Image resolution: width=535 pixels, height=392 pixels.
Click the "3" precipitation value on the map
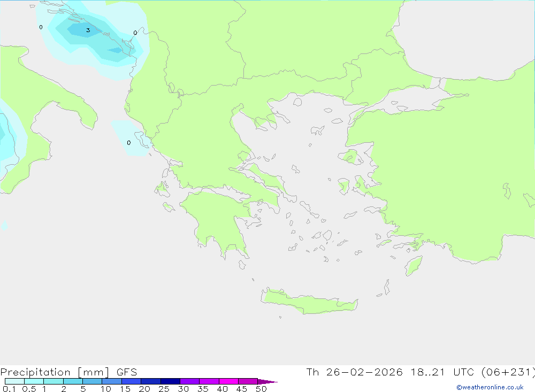coord(88,30)
